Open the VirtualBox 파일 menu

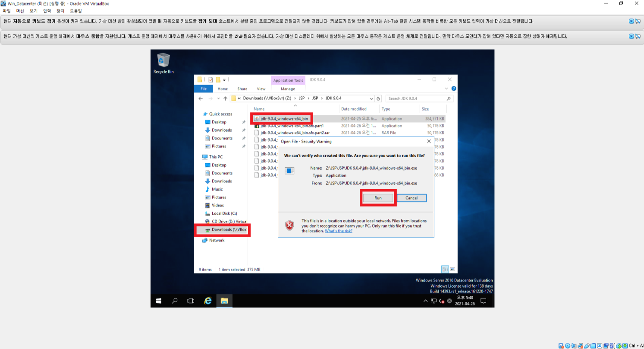[6, 10]
